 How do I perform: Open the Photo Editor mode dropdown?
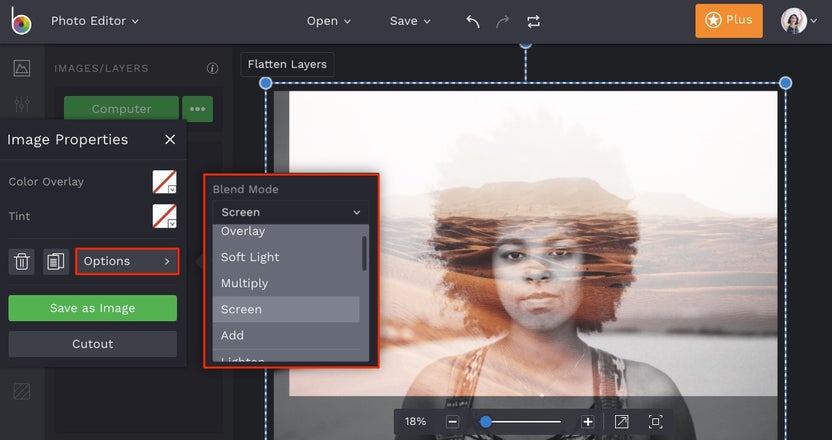[94, 21]
